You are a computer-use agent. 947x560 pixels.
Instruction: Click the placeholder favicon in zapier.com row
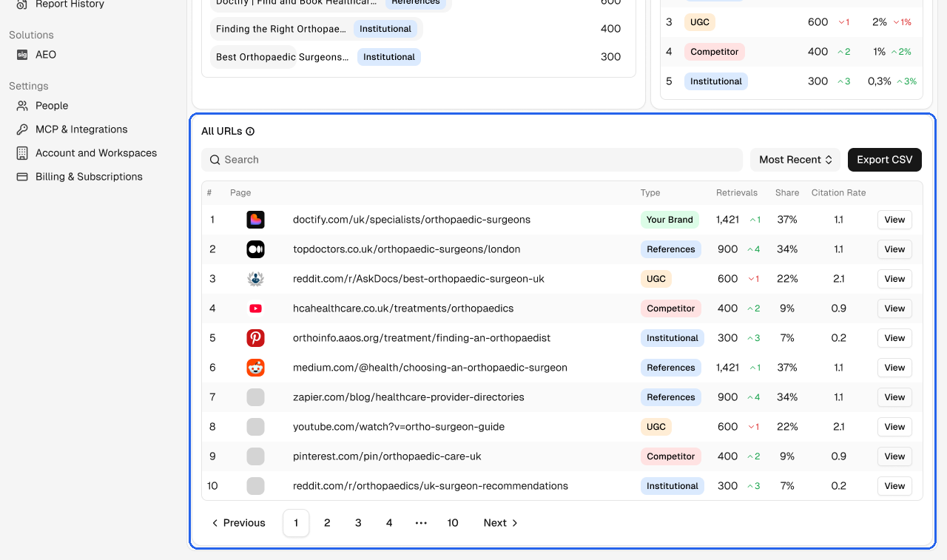point(255,397)
